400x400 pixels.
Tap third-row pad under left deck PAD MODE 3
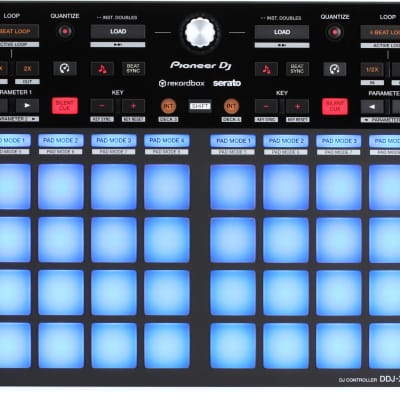tap(114, 293)
